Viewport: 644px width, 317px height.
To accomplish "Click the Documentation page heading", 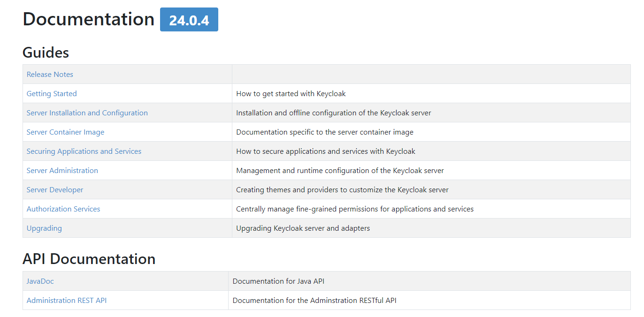I will 88,19.
